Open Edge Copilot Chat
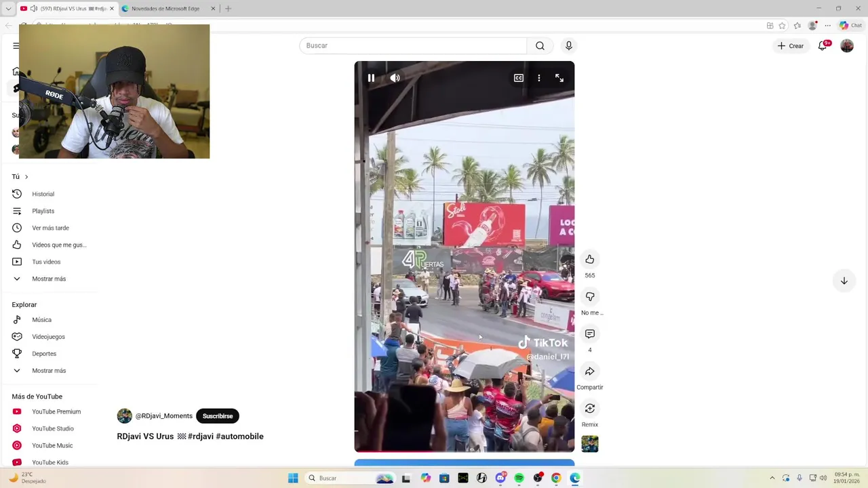868x488 pixels. (850, 26)
